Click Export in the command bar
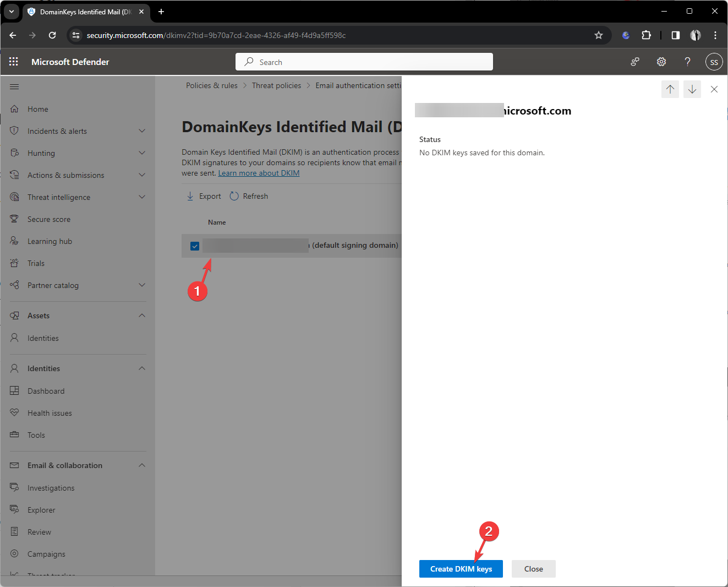Image resolution: width=728 pixels, height=587 pixels. tap(204, 196)
